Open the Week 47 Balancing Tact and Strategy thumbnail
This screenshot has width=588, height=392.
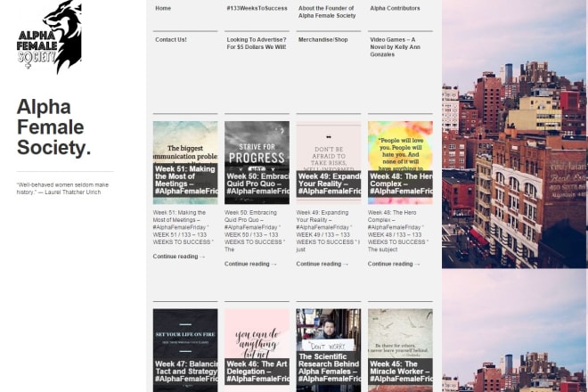[x=185, y=350]
